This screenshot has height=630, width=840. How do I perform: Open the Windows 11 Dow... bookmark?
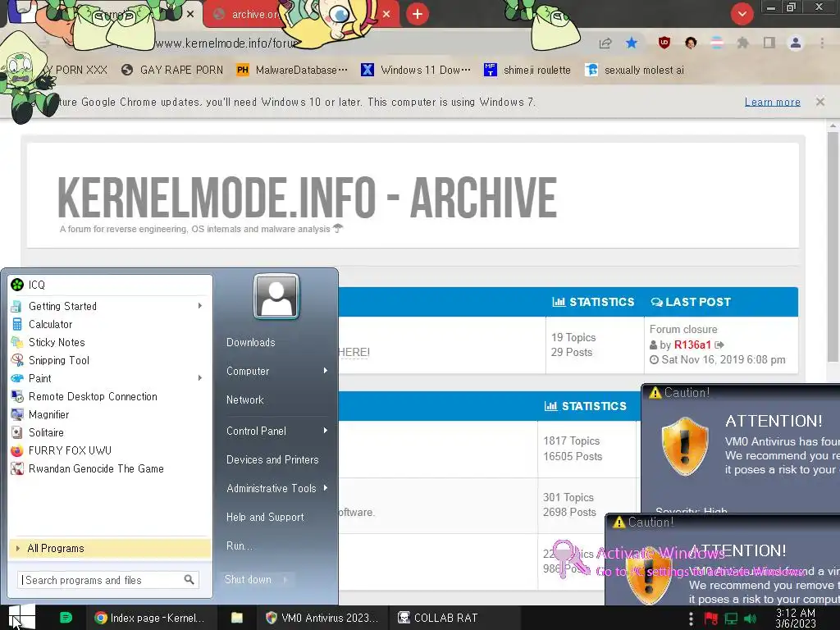click(416, 70)
